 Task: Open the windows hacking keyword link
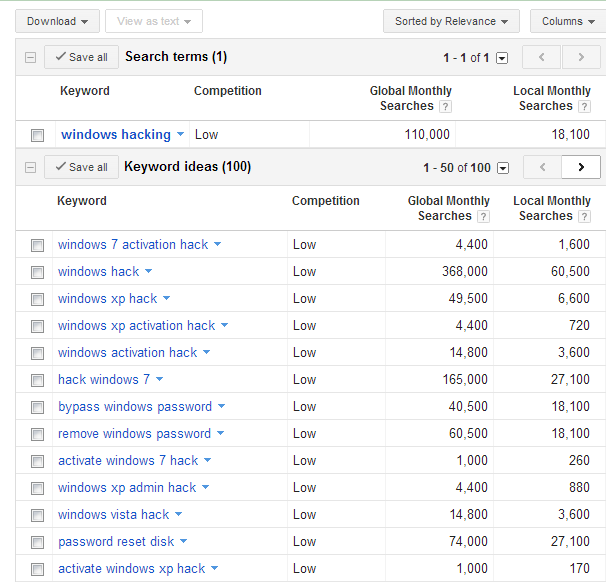pyautogui.click(x=116, y=134)
